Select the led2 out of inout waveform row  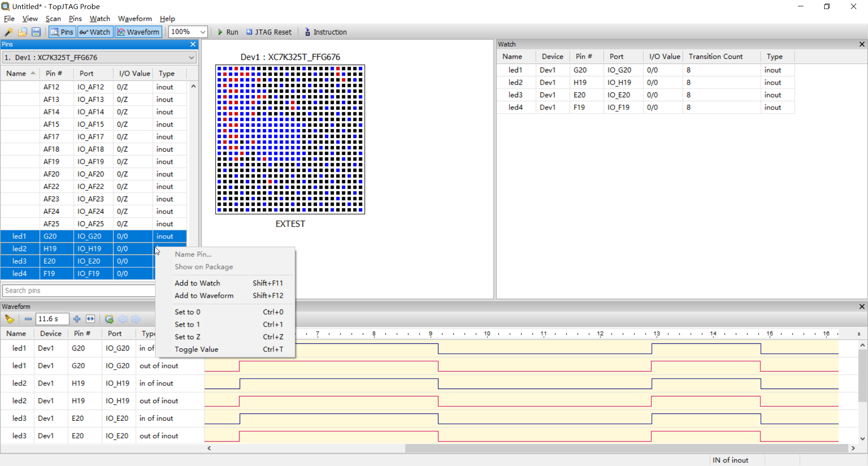102,401
